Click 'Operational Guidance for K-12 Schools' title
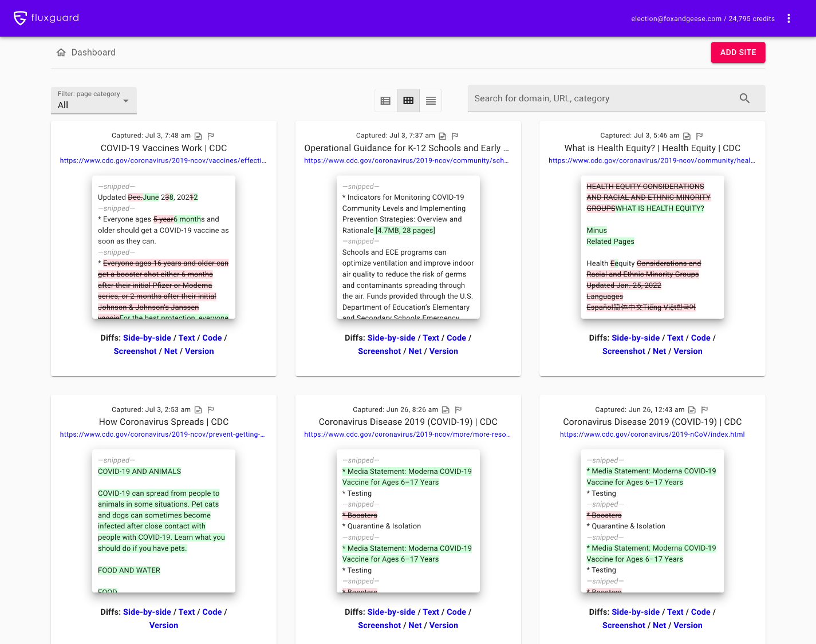This screenshot has width=816, height=644. point(407,148)
